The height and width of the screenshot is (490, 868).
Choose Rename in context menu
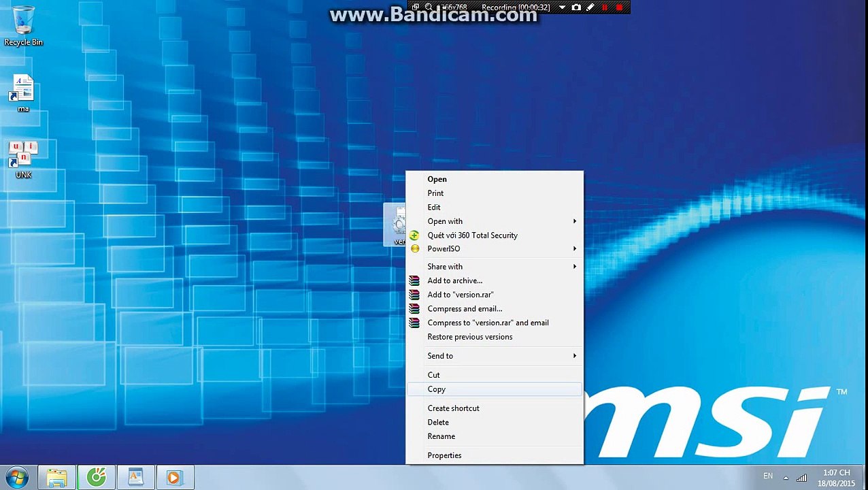(x=495, y=436)
